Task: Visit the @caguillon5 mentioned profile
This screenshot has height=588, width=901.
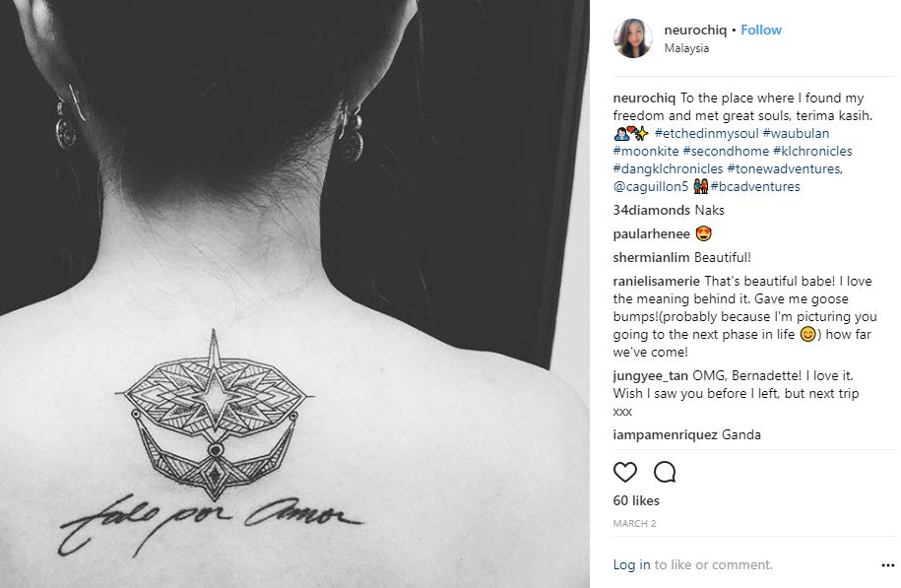Action: [651, 187]
